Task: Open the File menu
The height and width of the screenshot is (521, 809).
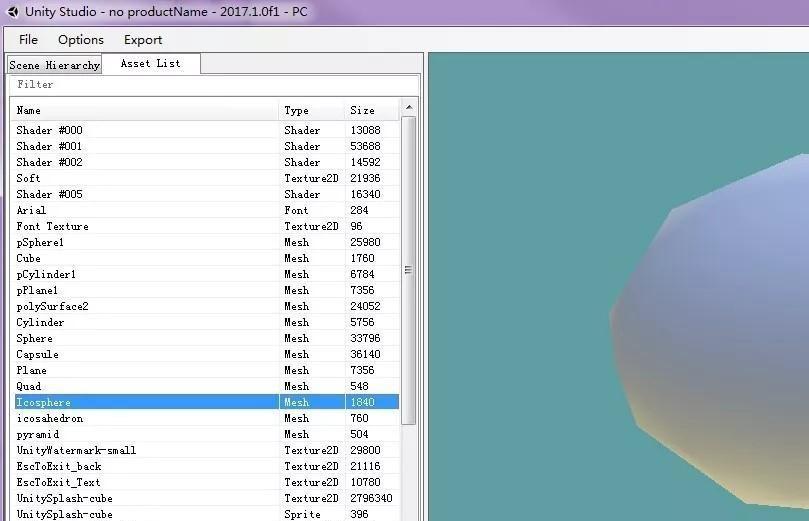Action: [x=28, y=40]
